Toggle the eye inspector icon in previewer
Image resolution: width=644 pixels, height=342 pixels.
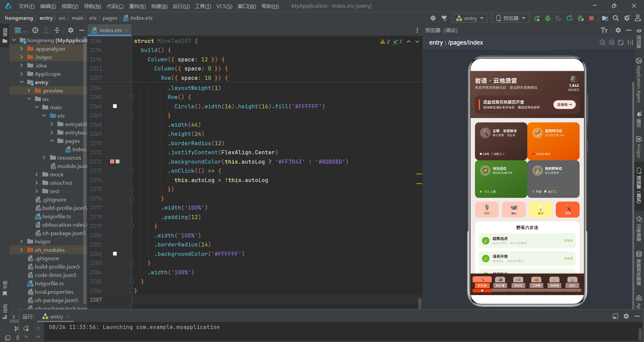[639, 31]
